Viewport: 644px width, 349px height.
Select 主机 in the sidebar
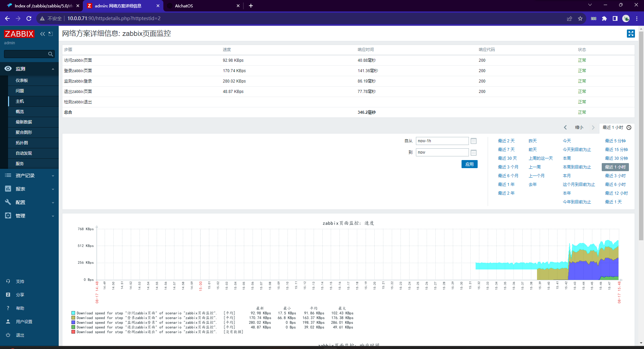click(x=20, y=101)
